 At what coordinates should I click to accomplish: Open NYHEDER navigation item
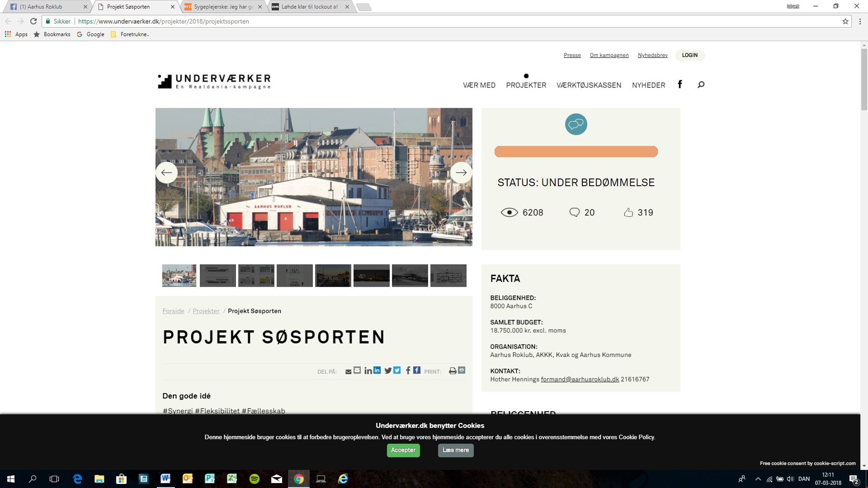pyautogui.click(x=648, y=85)
